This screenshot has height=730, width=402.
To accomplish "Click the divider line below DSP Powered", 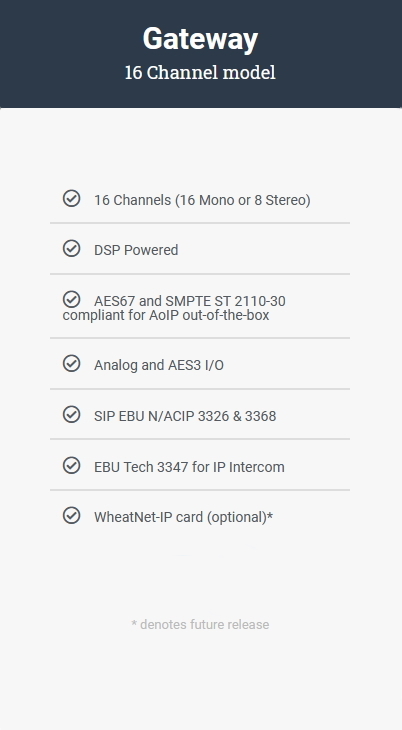I will point(200,274).
